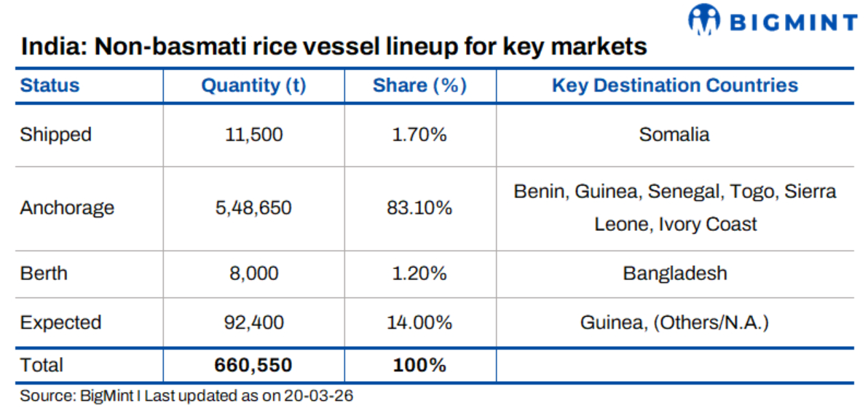868x416 pixels.
Task: Click the Expected row's 92,400 quantity
Action: pyautogui.click(x=253, y=323)
